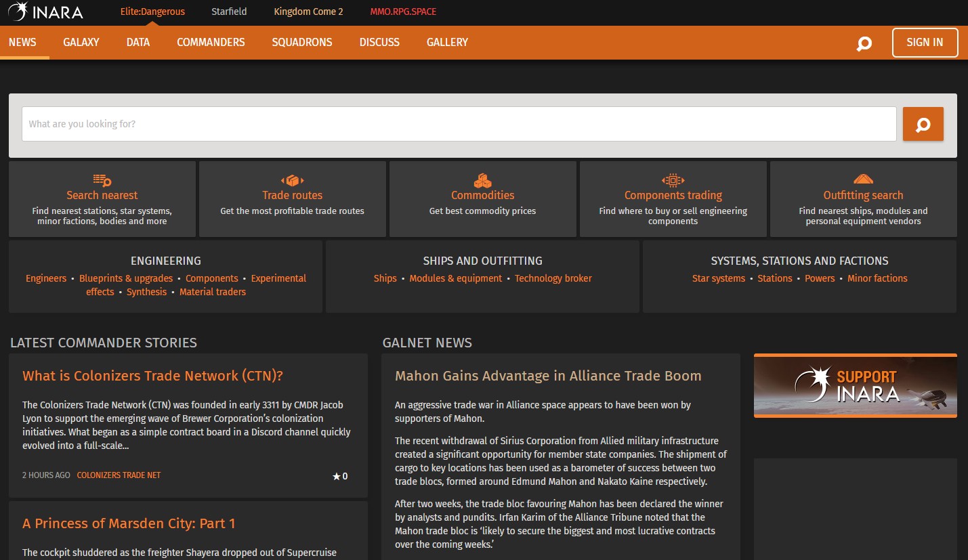
Task: Click the Trade routes crate icon
Action: tap(293, 180)
